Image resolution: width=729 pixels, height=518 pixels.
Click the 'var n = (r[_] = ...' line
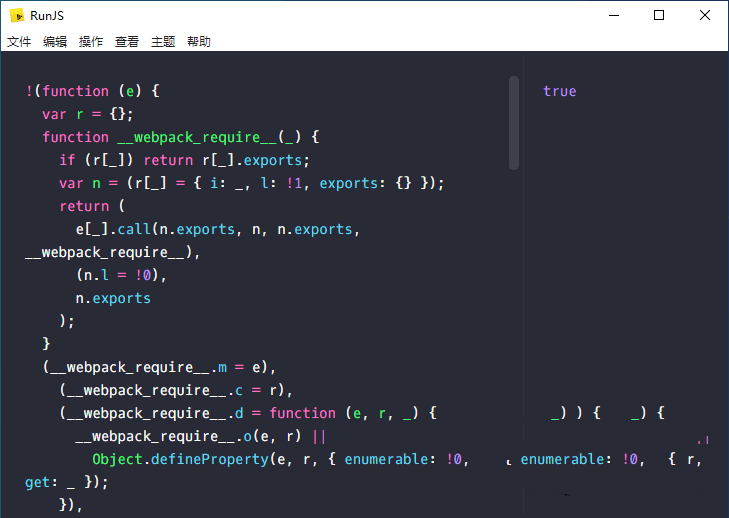pyautogui.click(x=252, y=183)
